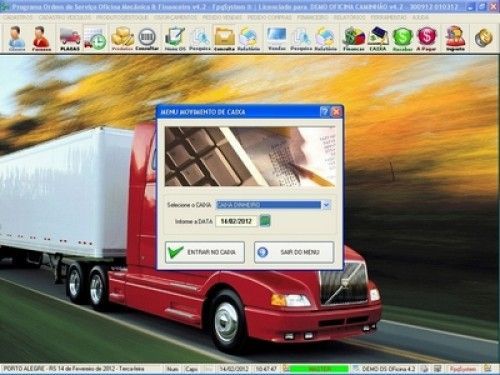Open the Relatórios icon after Vendas Pesquisa
The image size is (500, 375).
click(325, 38)
